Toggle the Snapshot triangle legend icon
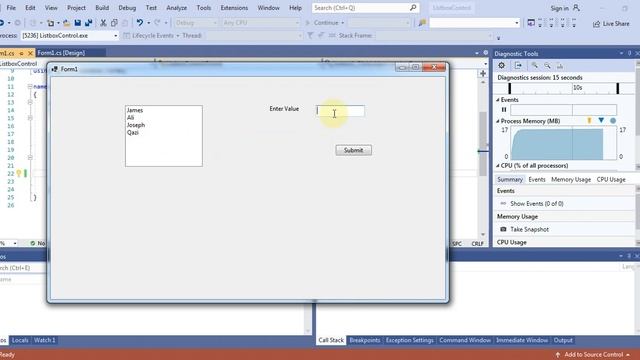The width and height of the screenshot is (640, 360). click(x=601, y=120)
